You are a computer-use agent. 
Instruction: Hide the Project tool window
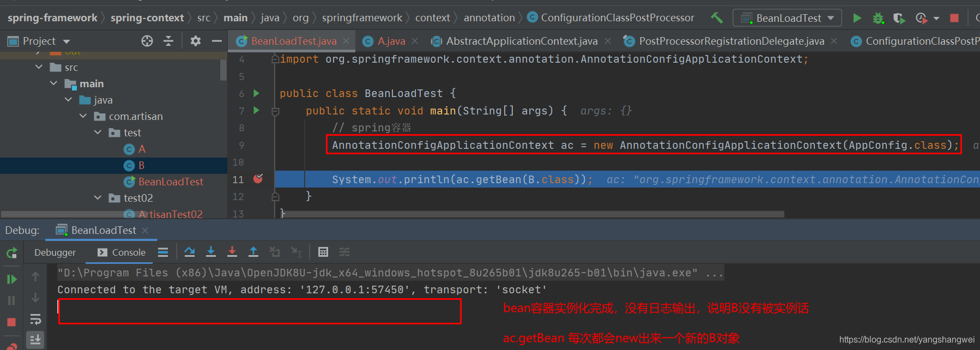pos(217,41)
